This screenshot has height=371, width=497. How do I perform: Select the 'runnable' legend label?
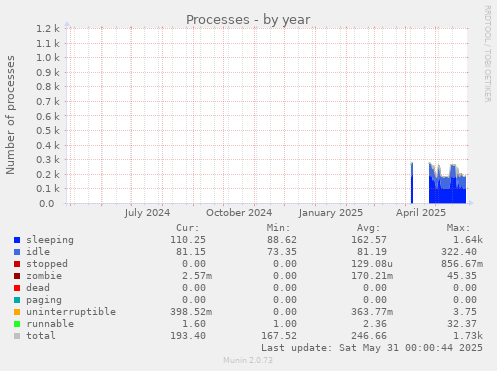pos(50,324)
